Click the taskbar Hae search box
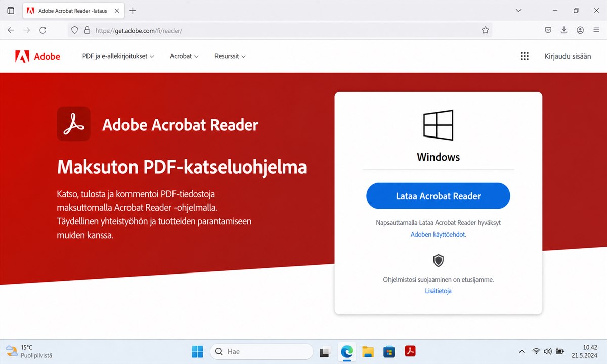Screen dimensions: 607x364 pyautogui.click(x=262, y=351)
